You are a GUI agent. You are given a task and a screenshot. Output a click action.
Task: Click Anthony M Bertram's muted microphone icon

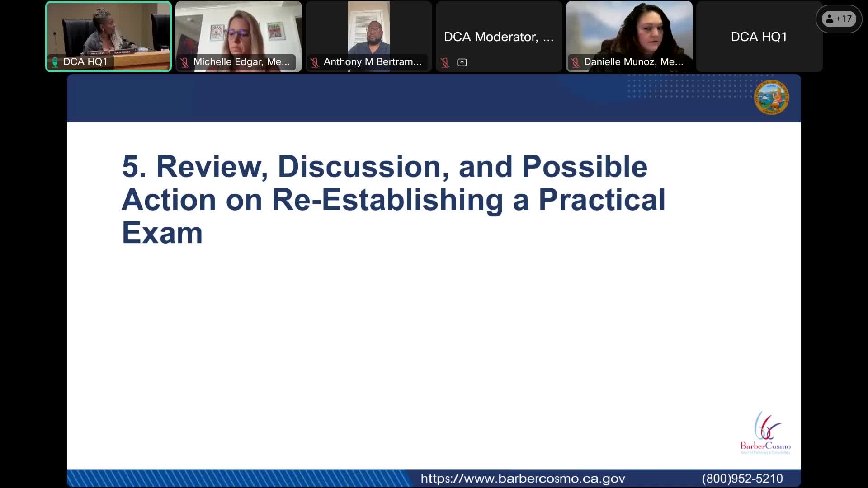[315, 62]
